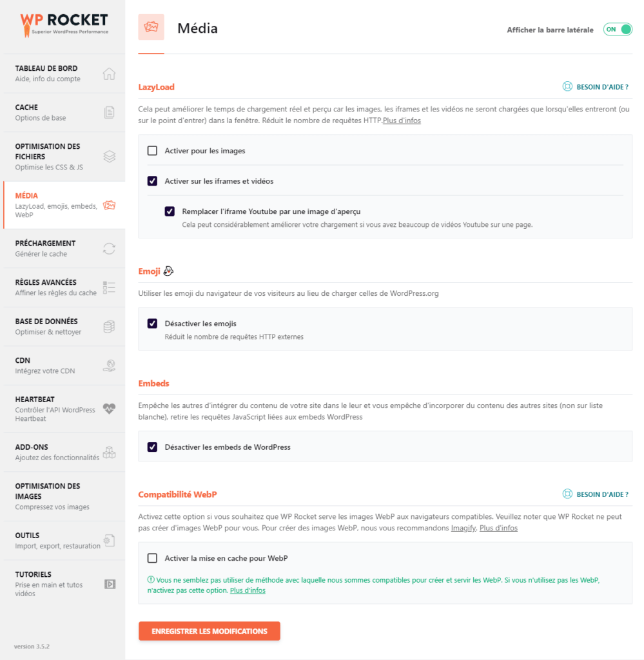Click the layers icon for Optimisation des fichiers
Screen dimensions: 644x660
(x=109, y=156)
